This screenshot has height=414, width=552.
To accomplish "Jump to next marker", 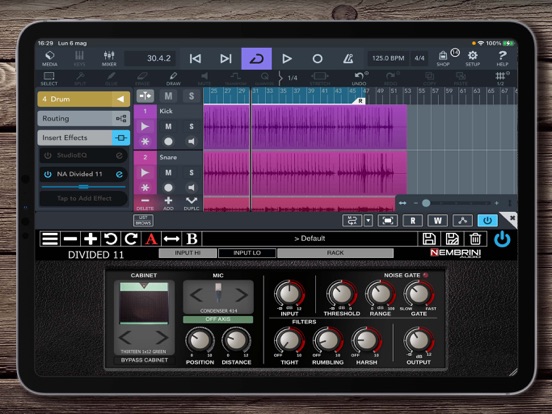I will 226,59.
